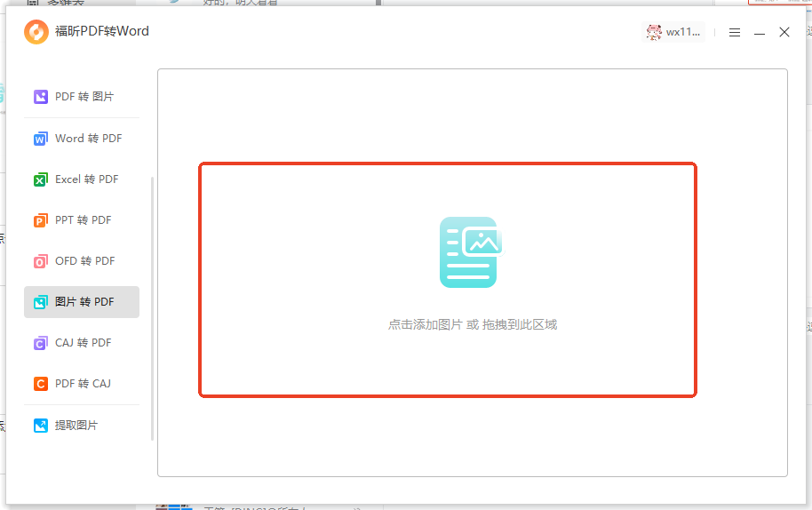Close the Foxit PDF转Word window
Screen dimensions: 812x510
(784, 32)
